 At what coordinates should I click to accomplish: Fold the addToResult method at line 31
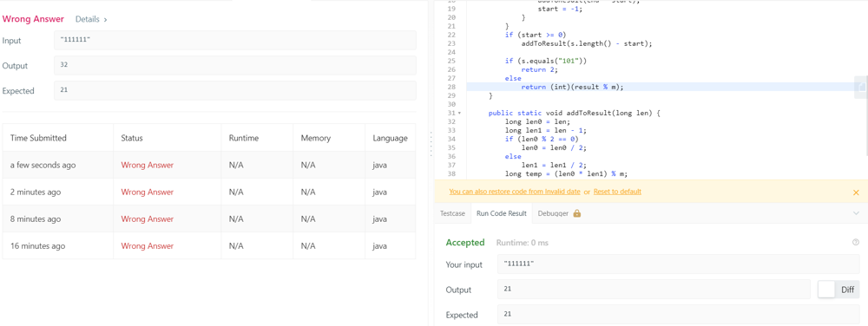pyautogui.click(x=459, y=114)
